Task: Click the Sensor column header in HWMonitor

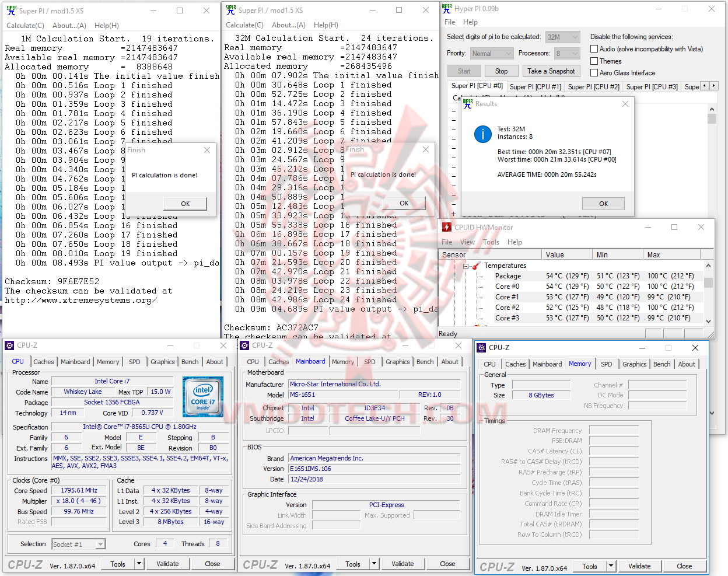Action: [490, 255]
